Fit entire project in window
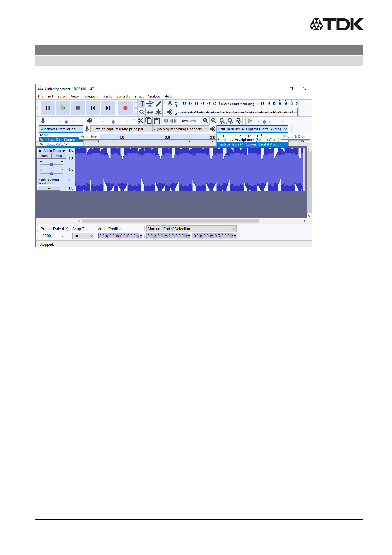 coord(230,121)
